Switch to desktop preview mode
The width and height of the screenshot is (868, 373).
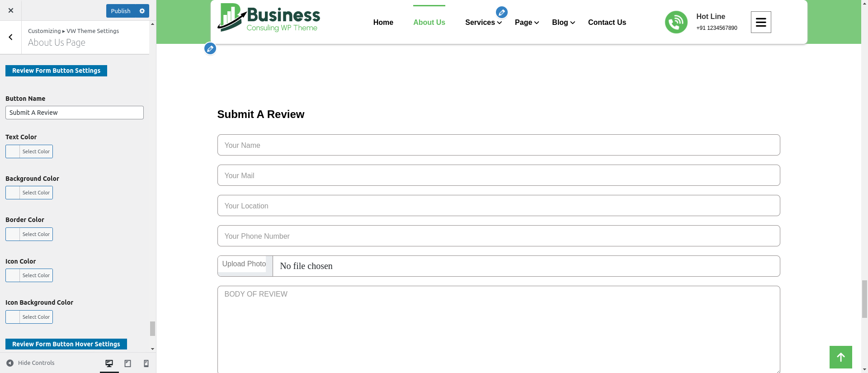click(x=109, y=364)
